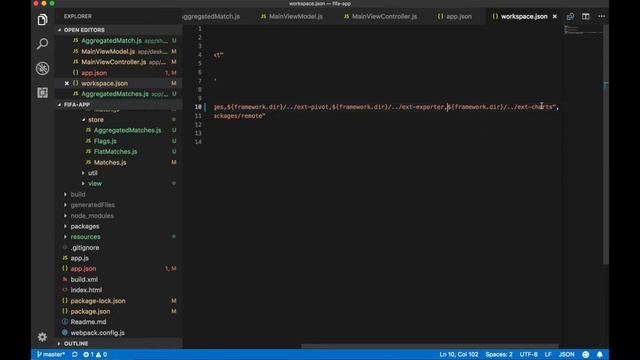
Task: Open .gitignore file in the tree
Action: point(84,247)
